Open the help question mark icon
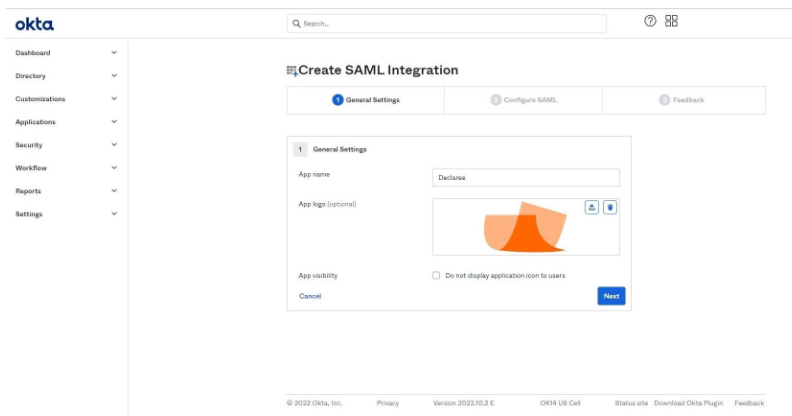The height and width of the screenshot is (416, 792). coord(650,21)
